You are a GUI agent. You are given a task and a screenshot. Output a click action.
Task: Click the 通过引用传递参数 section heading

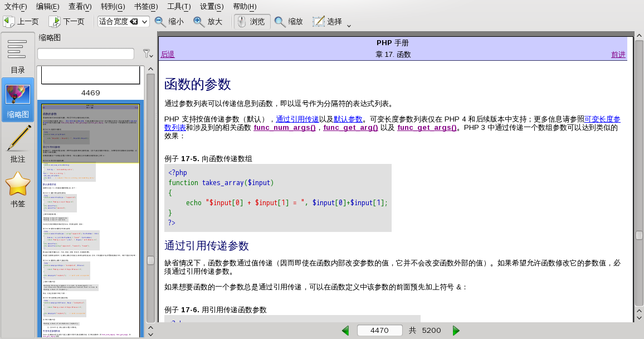coord(207,246)
